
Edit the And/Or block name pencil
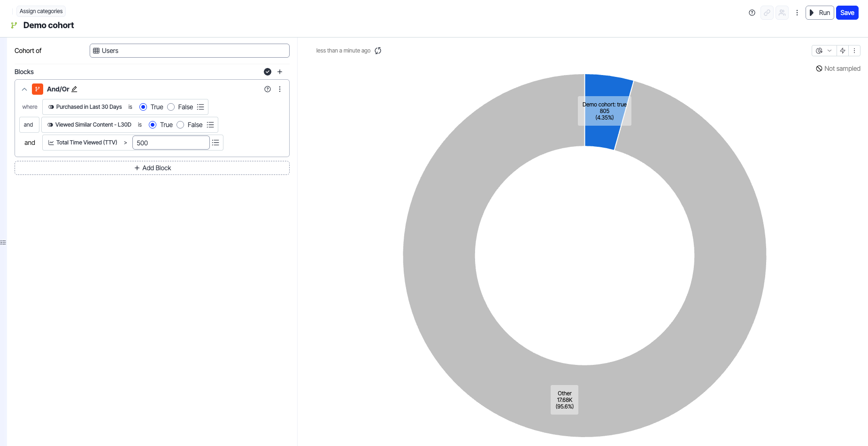tap(74, 89)
